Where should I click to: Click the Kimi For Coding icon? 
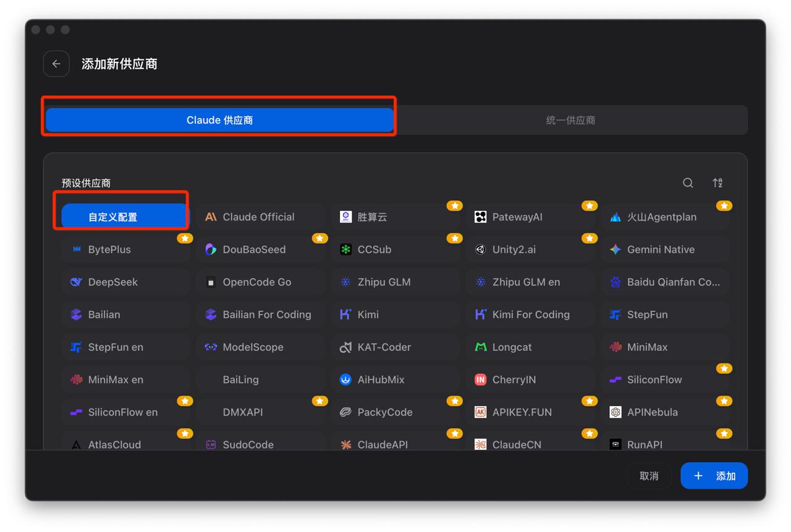tap(480, 315)
